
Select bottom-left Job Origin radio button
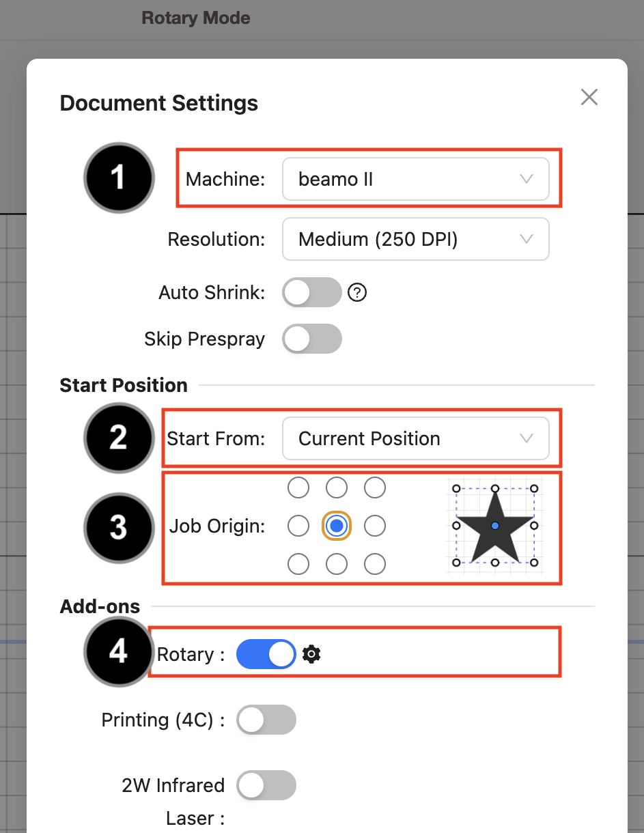(x=298, y=564)
